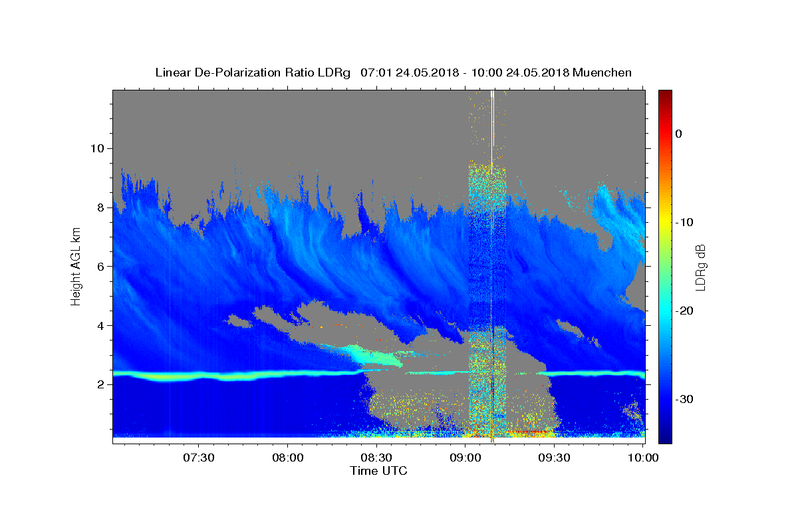Click the colorbar label '0'
Screen dimensions: 798x532
[678, 134]
